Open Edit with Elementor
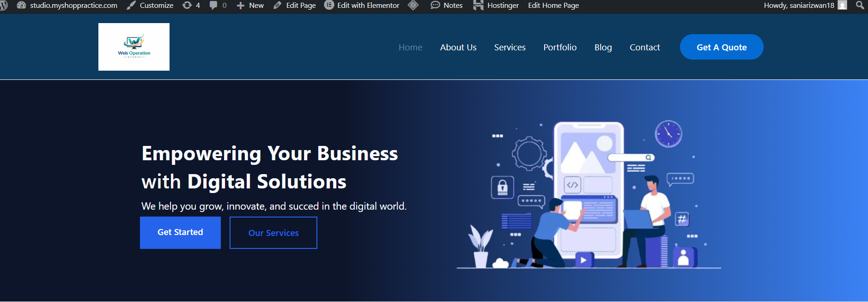 [362, 6]
